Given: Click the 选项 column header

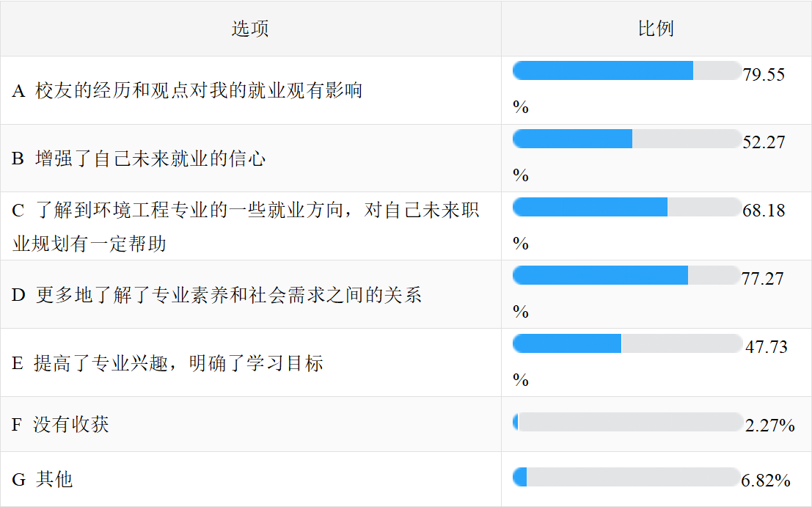Looking at the screenshot, I should 250,29.
